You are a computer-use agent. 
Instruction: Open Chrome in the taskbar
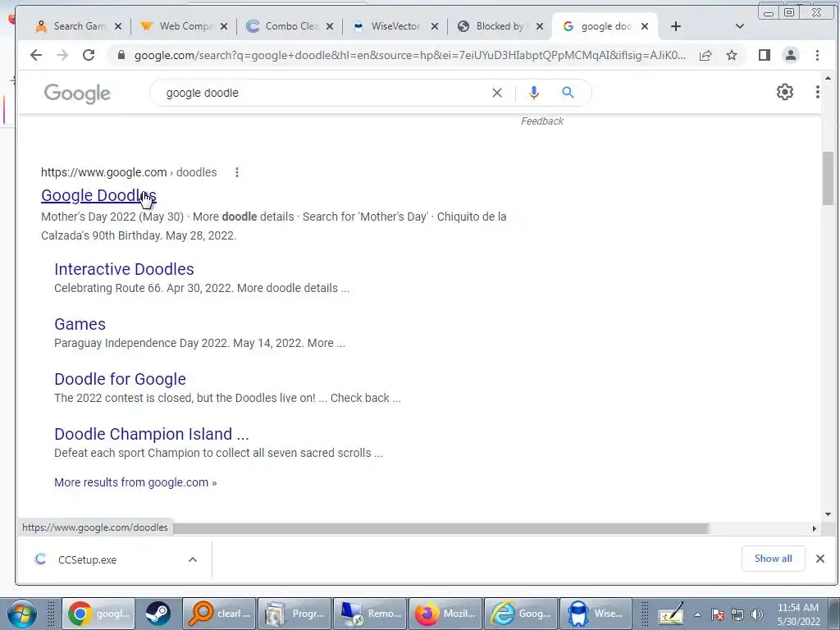coord(98,614)
